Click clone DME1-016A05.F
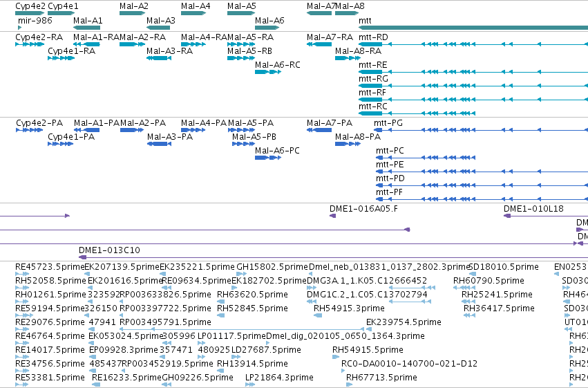The width and height of the screenshot is (588, 388). (332, 216)
